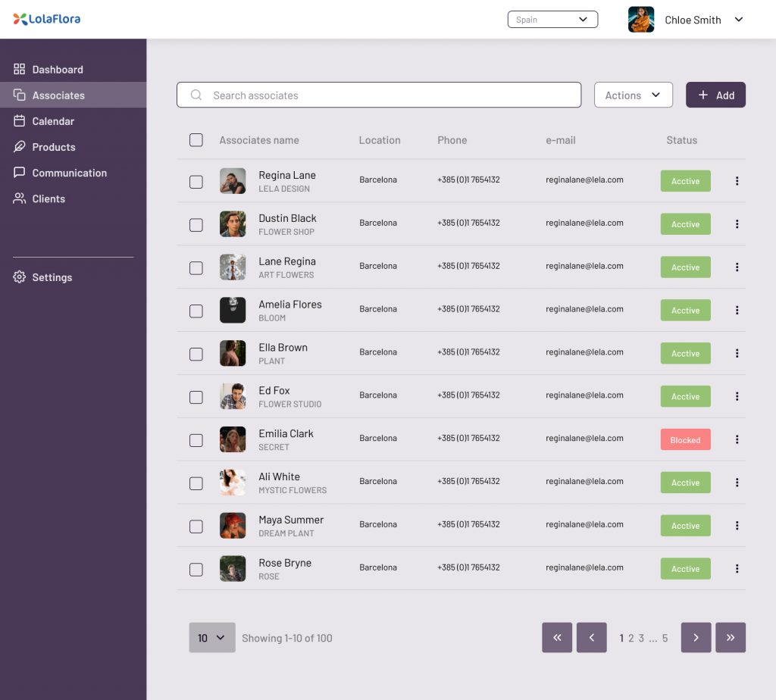Image resolution: width=776 pixels, height=700 pixels.
Task: Go to first page with double-left arrow
Action: 557,638
